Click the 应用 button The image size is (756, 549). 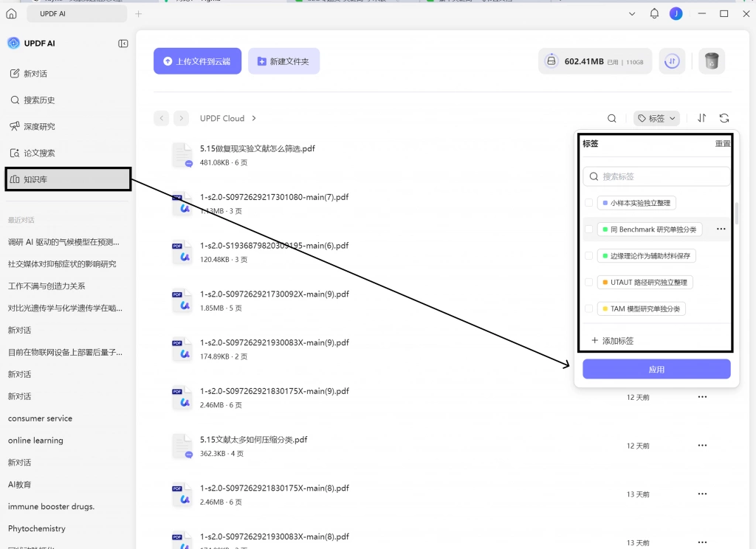656,369
